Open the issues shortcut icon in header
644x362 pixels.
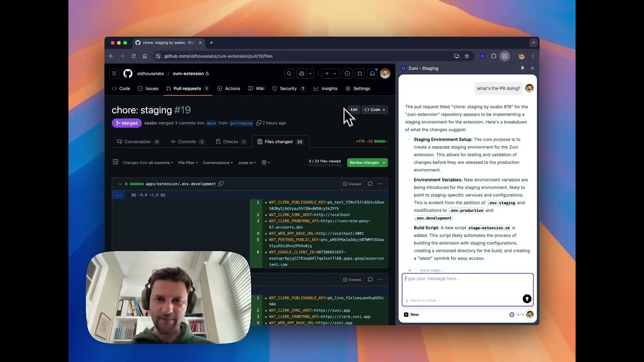coord(347,73)
